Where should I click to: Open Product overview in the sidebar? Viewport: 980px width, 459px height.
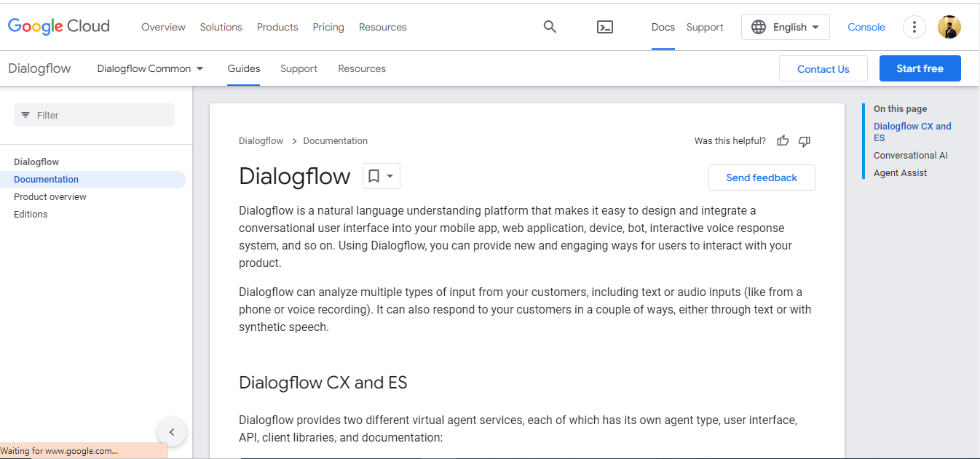[x=50, y=197]
